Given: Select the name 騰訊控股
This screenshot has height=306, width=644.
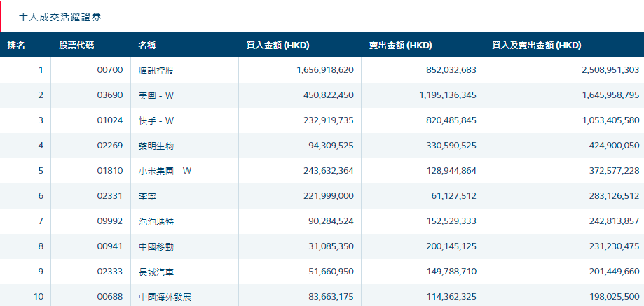Looking at the screenshot, I should coord(156,70).
